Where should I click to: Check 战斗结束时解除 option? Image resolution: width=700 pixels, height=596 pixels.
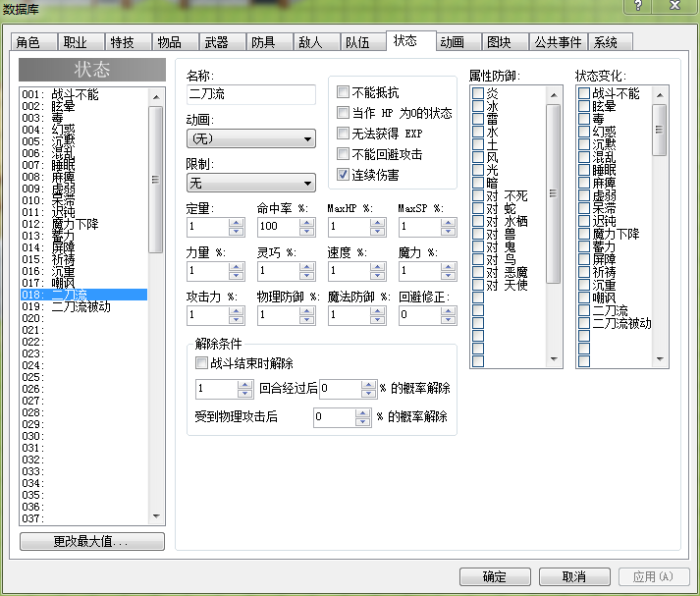click(x=201, y=363)
